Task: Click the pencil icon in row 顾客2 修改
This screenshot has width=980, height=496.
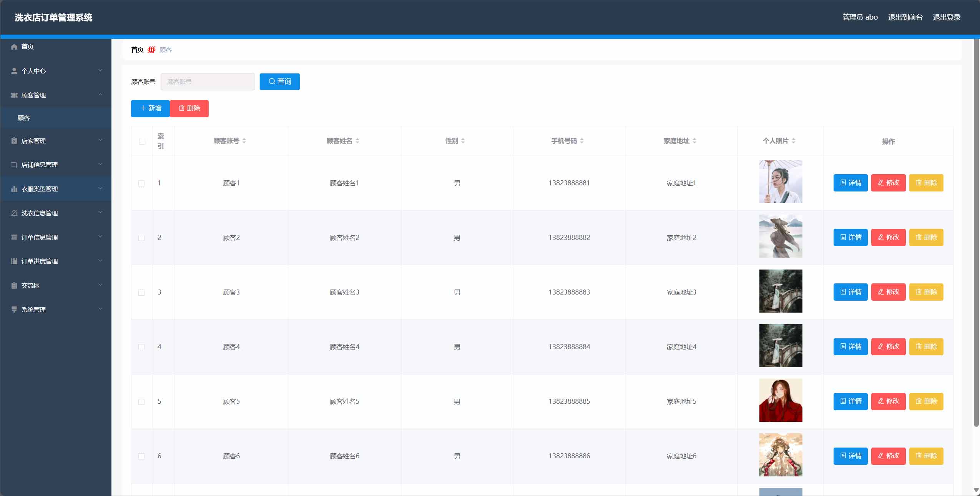Action: coord(881,237)
